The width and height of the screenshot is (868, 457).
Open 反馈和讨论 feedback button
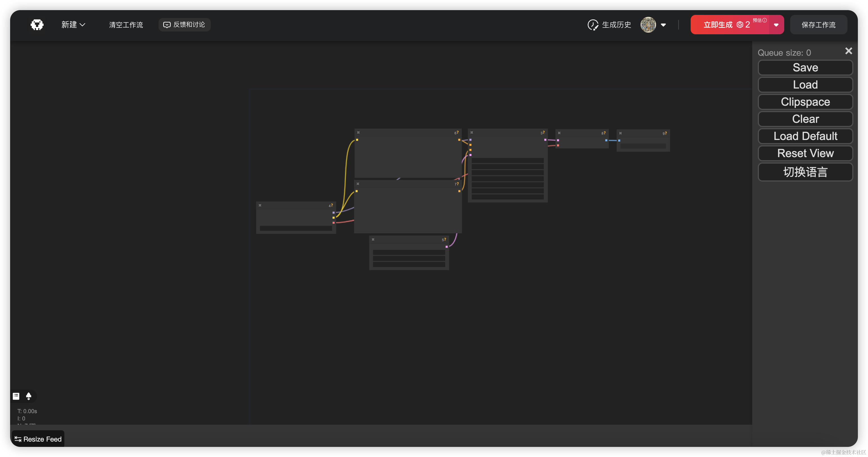coord(184,25)
